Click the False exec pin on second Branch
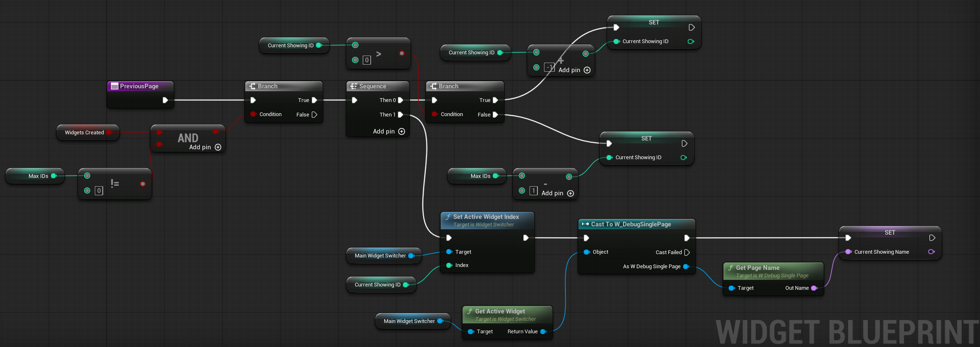980x347 pixels. 495,115
